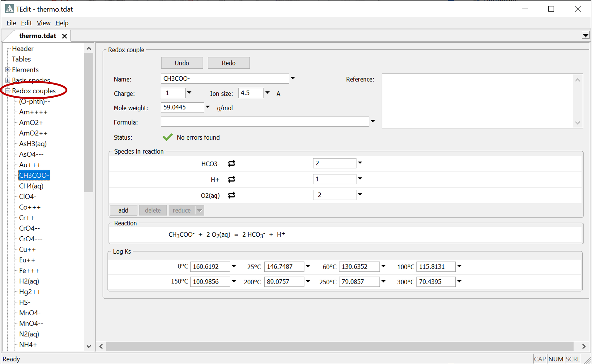Screen dimensions: 592x364
Task: Click the Redo button
Action: 228,63
